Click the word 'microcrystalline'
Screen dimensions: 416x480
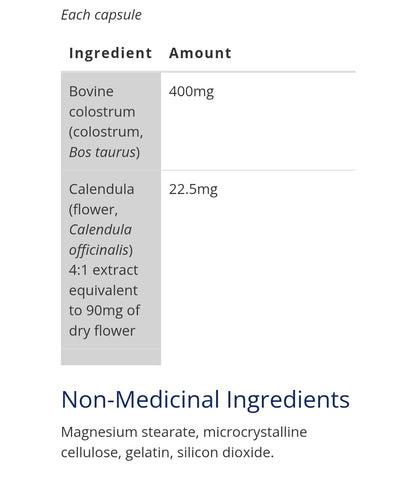coord(255,432)
